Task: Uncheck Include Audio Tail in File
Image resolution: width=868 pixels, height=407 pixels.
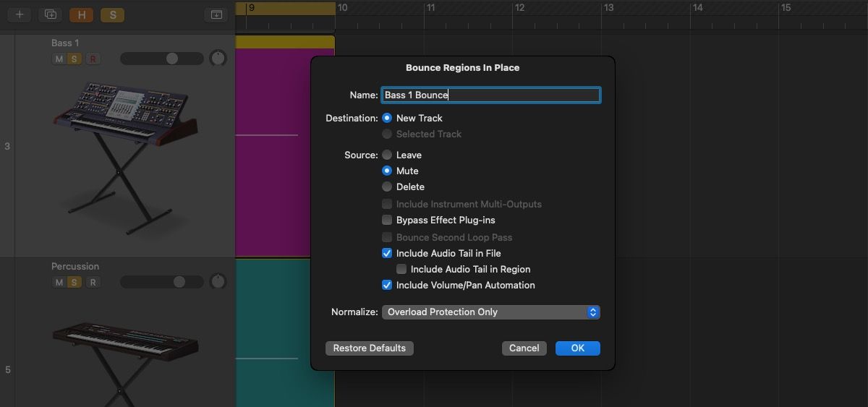Action: pyautogui.click(x=387, y=253)
